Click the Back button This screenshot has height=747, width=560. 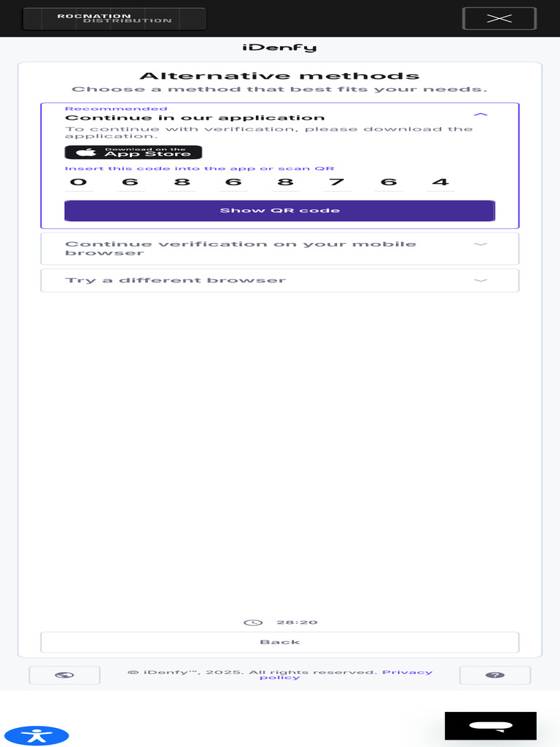(x=279, y=642)
